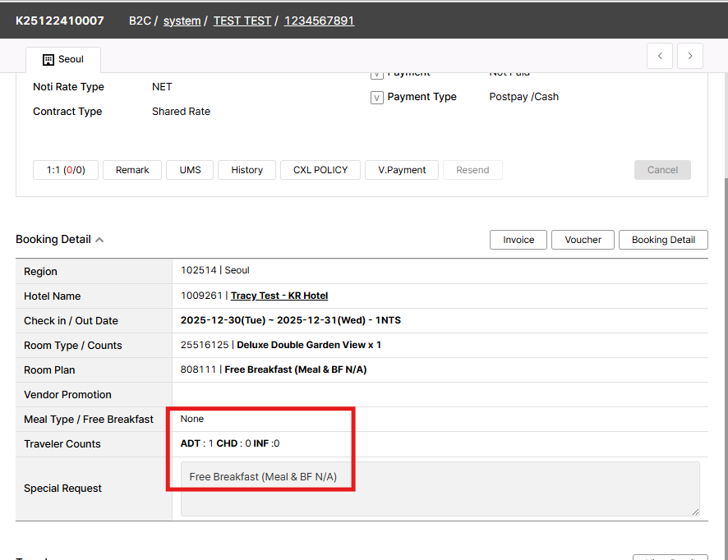Open the Tracy Test - KR Hotel link
Viewport: 728px width, 560px height.
point(279,296)
